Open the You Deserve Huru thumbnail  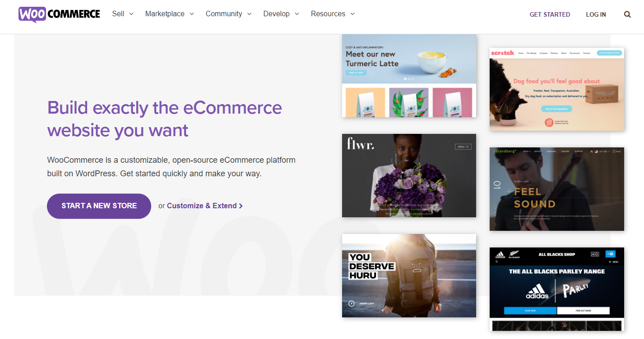pyautogui.click(x=409, y=275)
